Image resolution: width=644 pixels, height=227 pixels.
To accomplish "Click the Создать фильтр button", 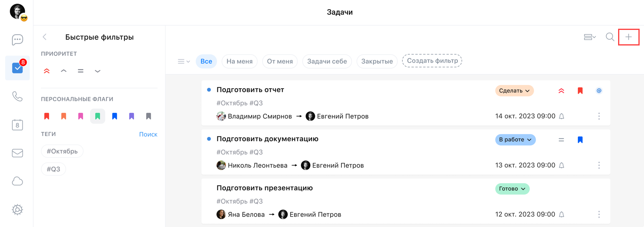I will (432, 61).
